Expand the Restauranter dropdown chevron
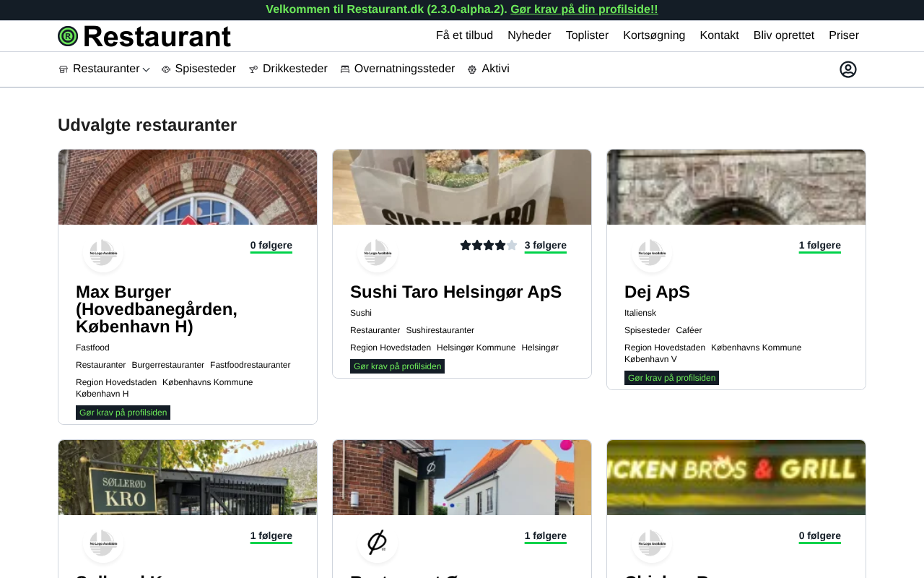The image size is (924, 578). pos(146,69)
